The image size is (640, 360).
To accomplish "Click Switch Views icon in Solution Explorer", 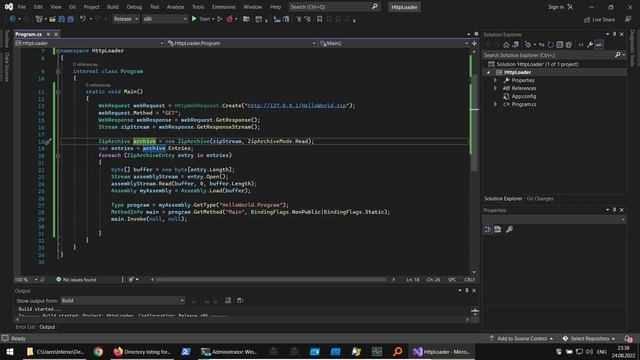I will coord(516,45).
